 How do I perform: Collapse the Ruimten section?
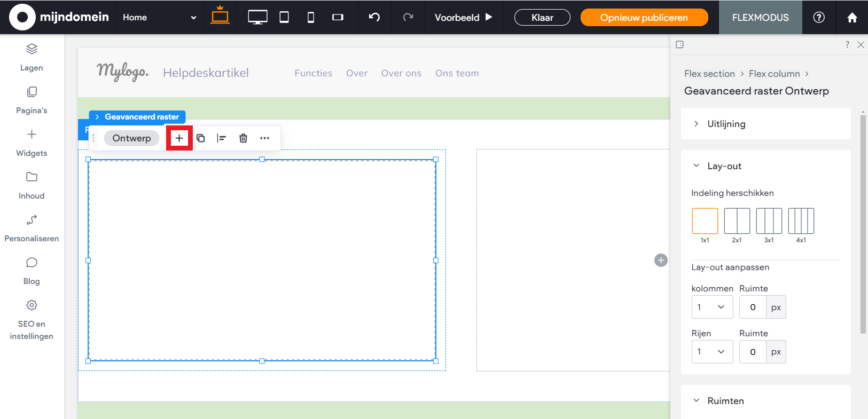[x=766, y=401]
